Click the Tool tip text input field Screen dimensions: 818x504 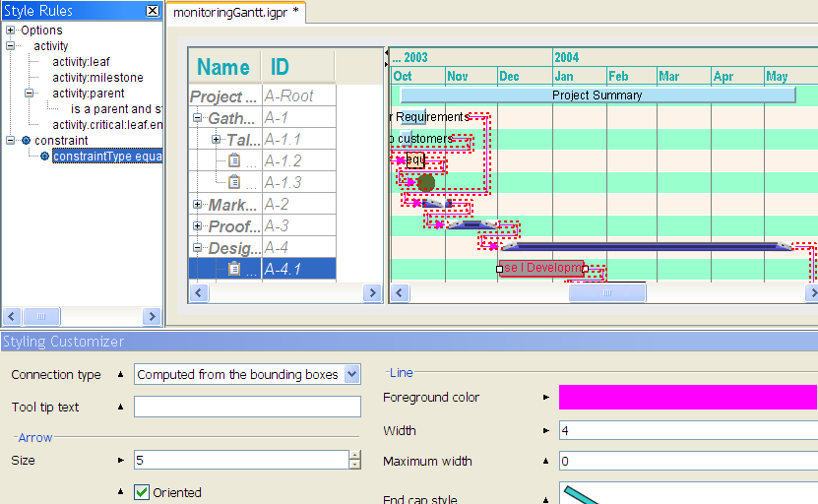pos(247,407)
